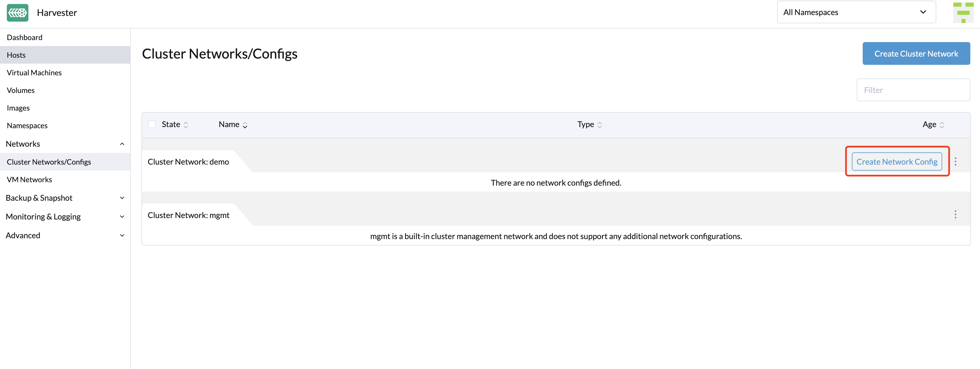Select all rows using the header checkbox
The image size is (980, 369).
point(152,124)
